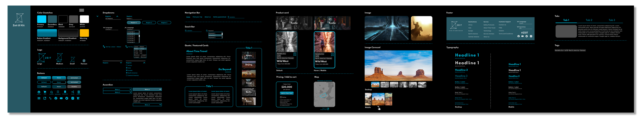This screenshot has width=644, height=118.
Task: Click the filled Activated button
Action: coord(74,78)
